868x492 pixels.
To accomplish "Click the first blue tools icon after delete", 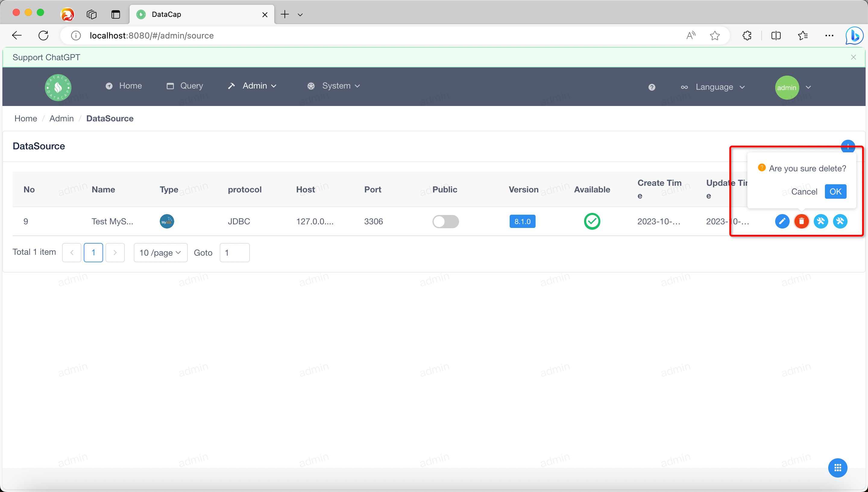I will (x=821, y=221).
